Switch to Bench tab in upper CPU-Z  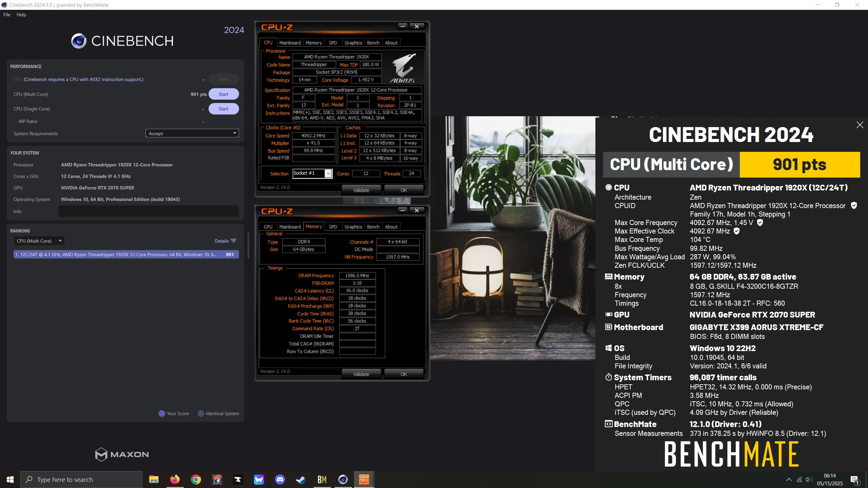click(373, 43)
